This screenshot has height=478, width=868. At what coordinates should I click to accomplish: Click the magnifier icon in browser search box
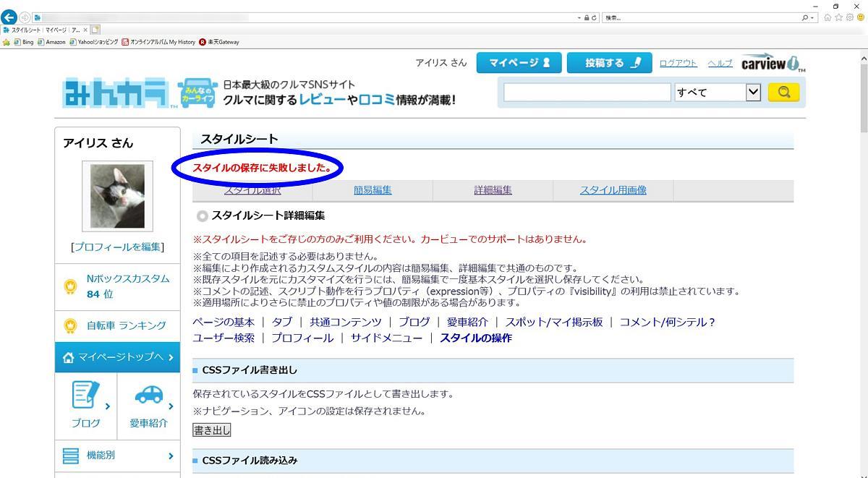point(805,17)
